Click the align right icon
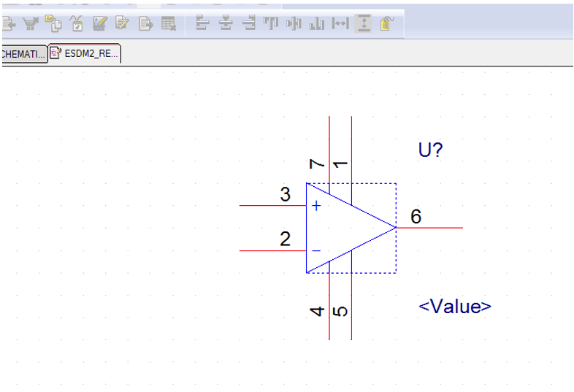The width and height of the screenshot is (574, 392). [249, 24]
